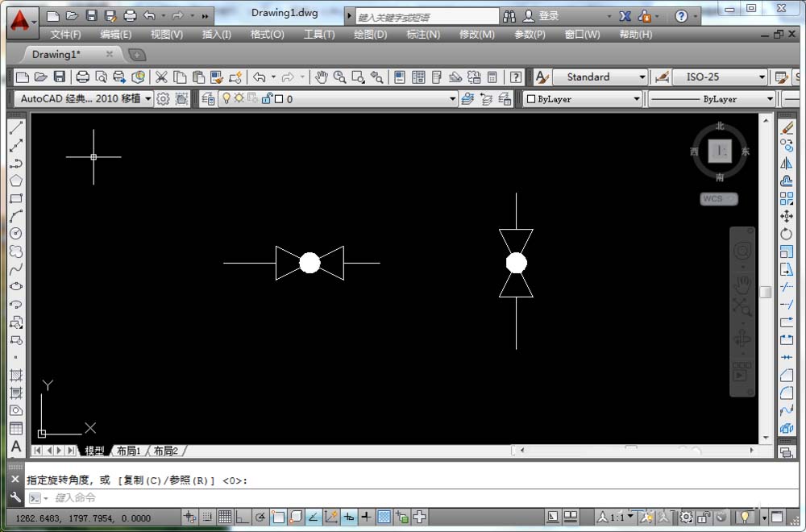The width and height of the screenshot is (806, 532).
Task: Expand the undo history arrow
Action: (x=273, y=77)
